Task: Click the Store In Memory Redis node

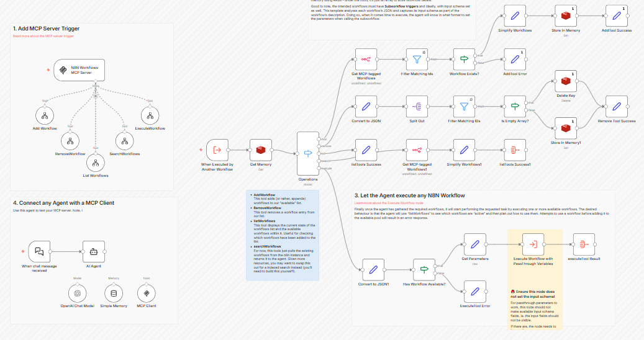Action: [566, 16]
